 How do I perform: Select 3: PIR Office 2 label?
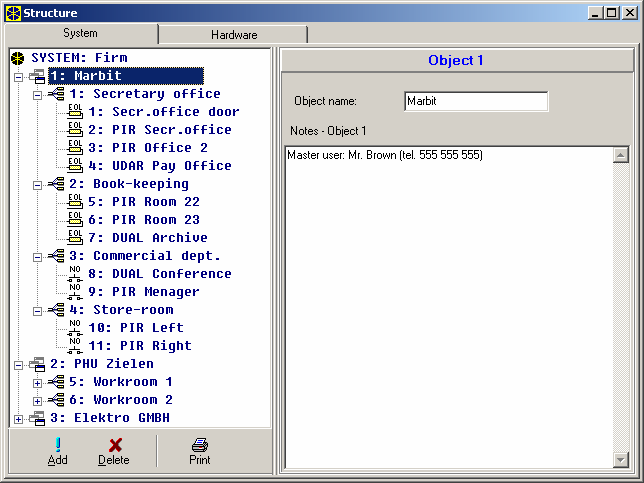click(148, 148)
